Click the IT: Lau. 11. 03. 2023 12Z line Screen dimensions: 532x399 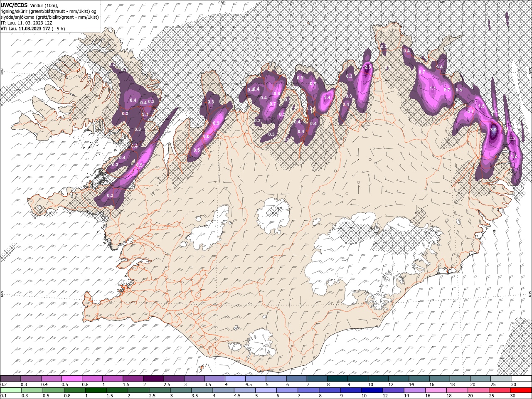click(x=26, y=23)
